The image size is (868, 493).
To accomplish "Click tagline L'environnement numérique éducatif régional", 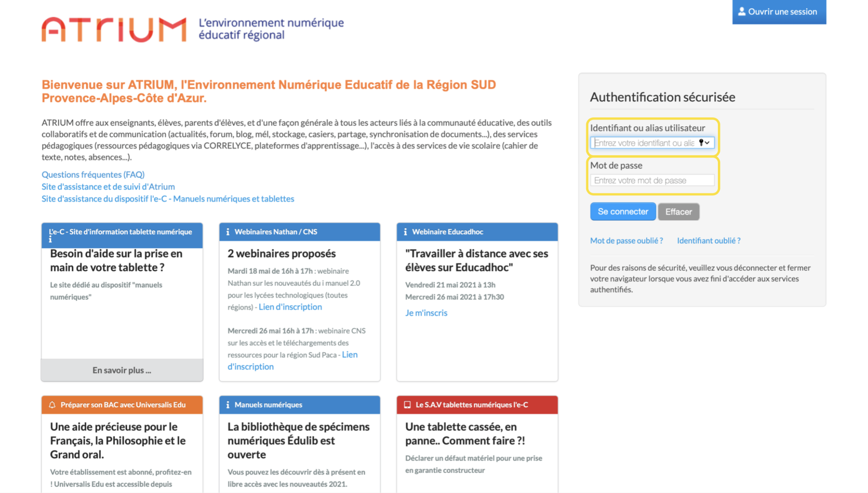I will point(271,29).
